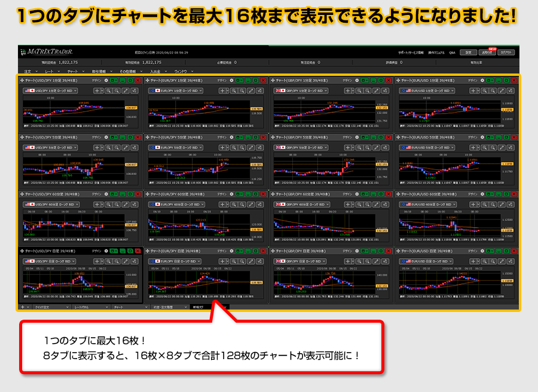
Task: Open the indicator tool on EUR/USD 1分足 chart
Action: (x=511, y=91)
